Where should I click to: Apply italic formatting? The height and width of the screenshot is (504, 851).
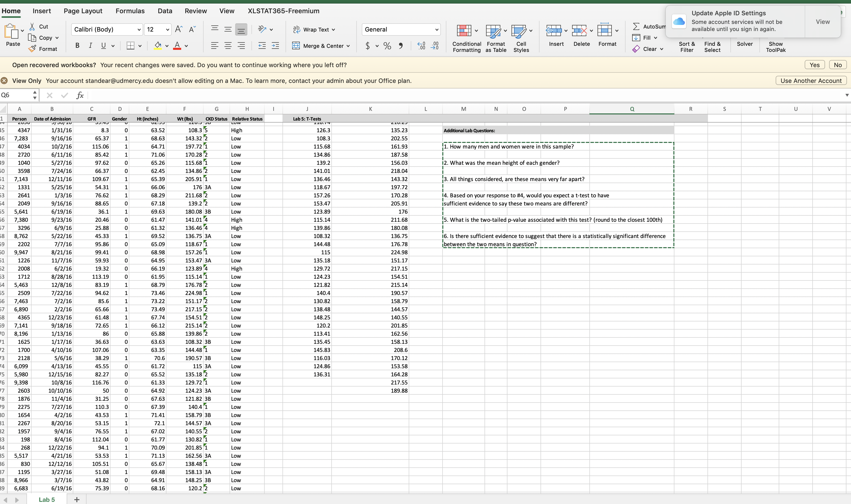(90, 46)
